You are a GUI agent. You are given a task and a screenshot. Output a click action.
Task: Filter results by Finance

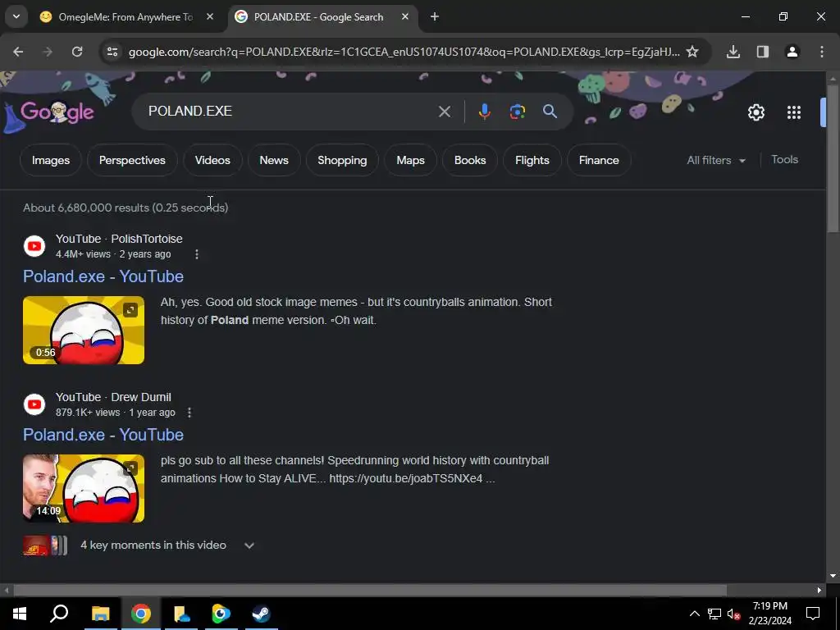[x=599, y=160]
